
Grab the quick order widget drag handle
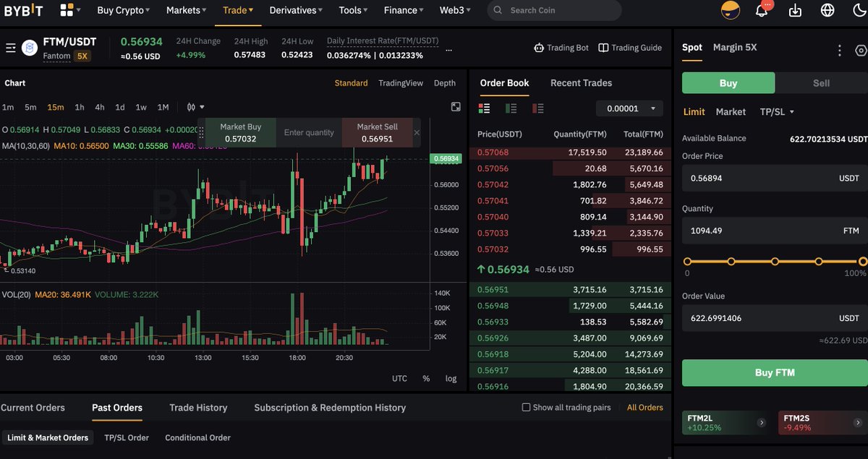coord(201,132)
